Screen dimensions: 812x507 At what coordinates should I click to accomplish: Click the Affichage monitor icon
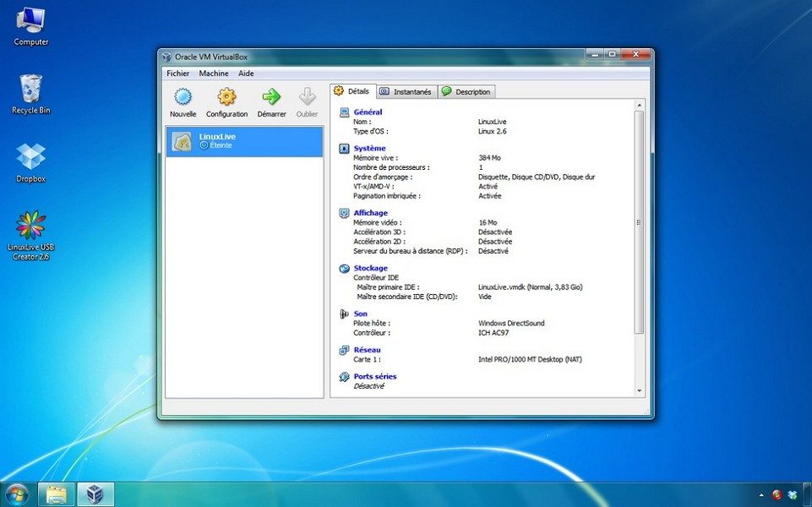tap(345, 213)
